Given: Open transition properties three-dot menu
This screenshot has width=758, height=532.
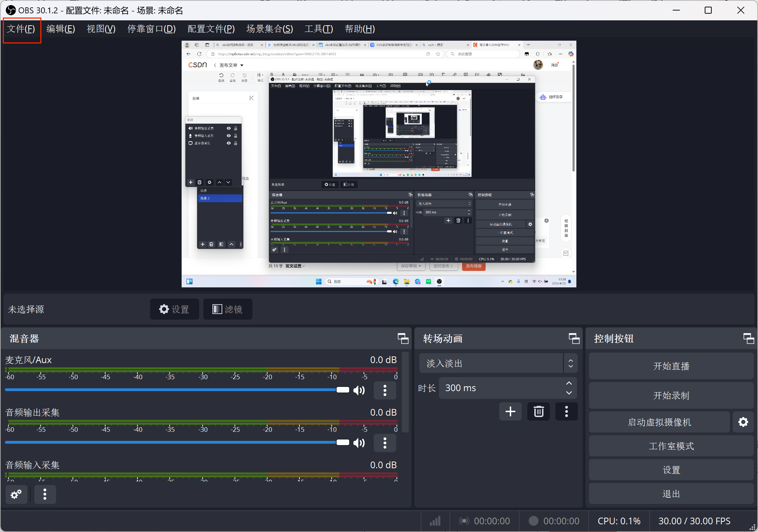Looking at the screenshot, I should [x=566, y=411].
